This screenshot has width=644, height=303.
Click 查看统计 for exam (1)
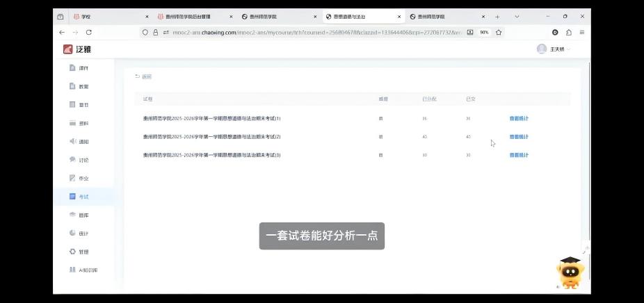click(519, 119)
